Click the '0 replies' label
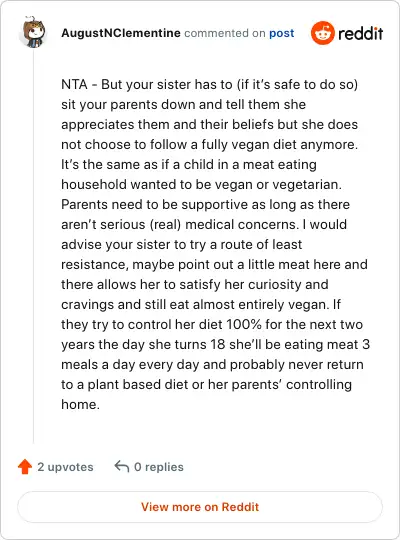The width and height of the screenshot is (400, 540). (159, 467)
